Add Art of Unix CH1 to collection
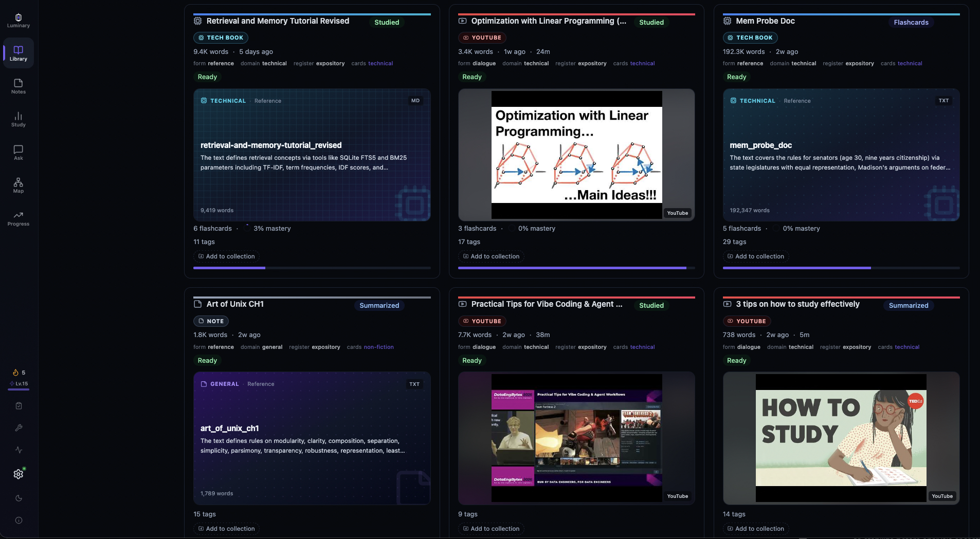Image resolution: width=980 pixels, height=539 pixels. pyautogui.click(x=227, y=529)
